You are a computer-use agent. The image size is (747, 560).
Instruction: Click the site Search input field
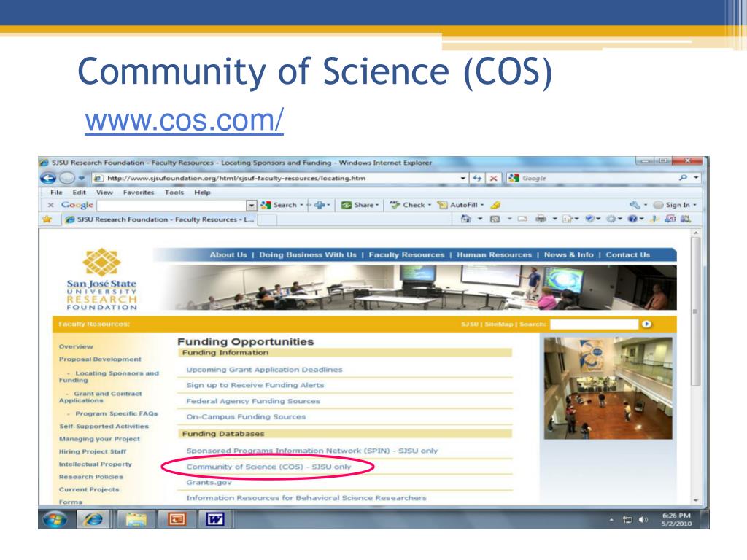[x=594, y=324]
